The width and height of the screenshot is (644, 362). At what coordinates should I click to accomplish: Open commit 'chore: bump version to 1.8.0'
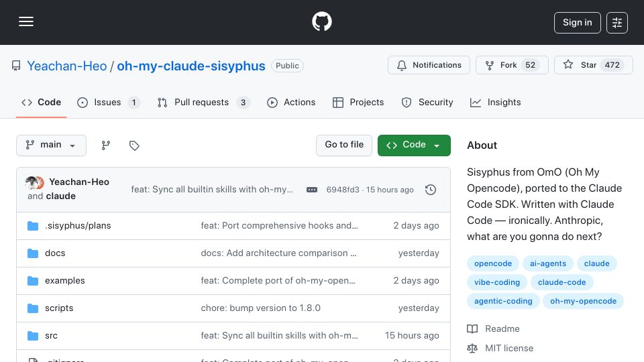(x=260, y=308)
